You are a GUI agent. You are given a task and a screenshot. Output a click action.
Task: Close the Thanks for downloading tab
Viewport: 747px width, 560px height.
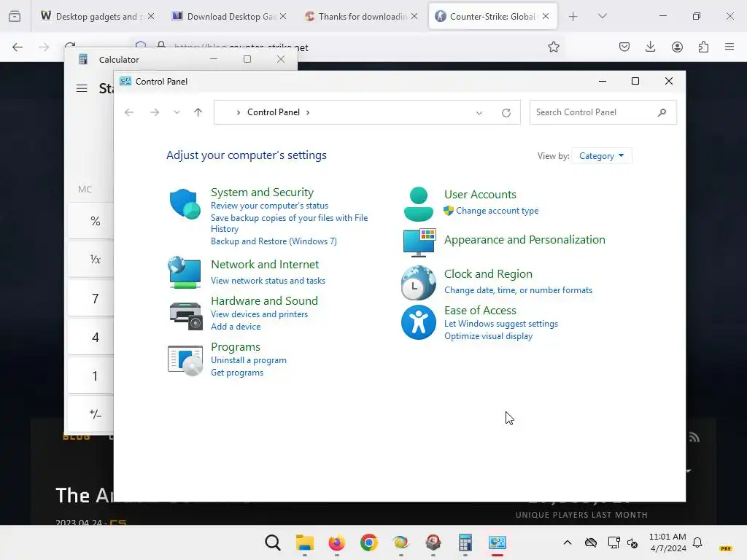(x=414, y=16)
